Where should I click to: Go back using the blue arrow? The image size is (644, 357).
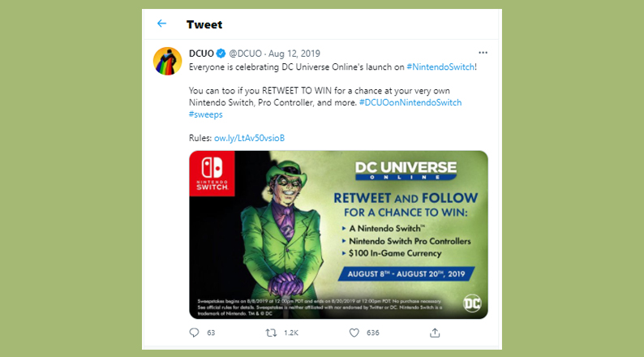tap(162, 24)
